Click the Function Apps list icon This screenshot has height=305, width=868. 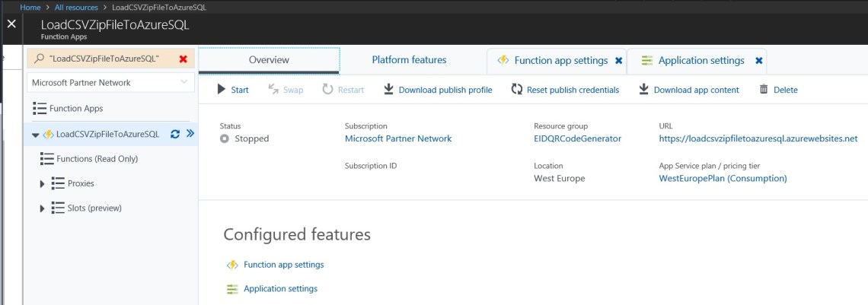(40, 108)
